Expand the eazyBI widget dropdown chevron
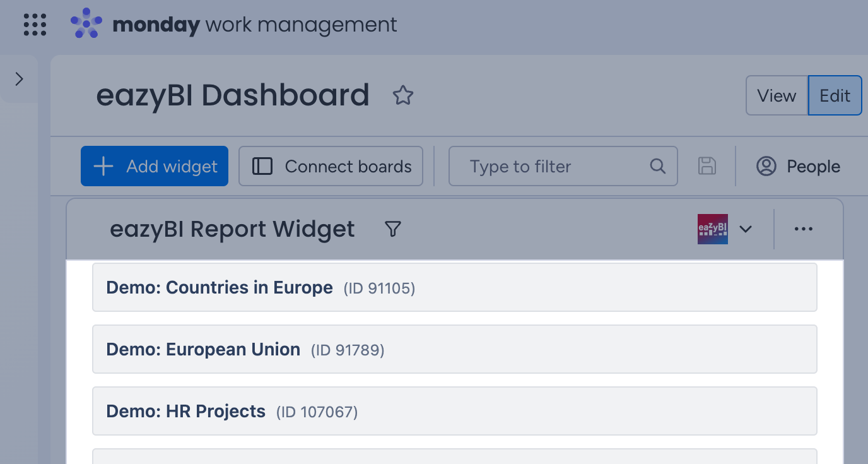Image resolution: width=868 pixels, height=464 pixels. (746, 229)
